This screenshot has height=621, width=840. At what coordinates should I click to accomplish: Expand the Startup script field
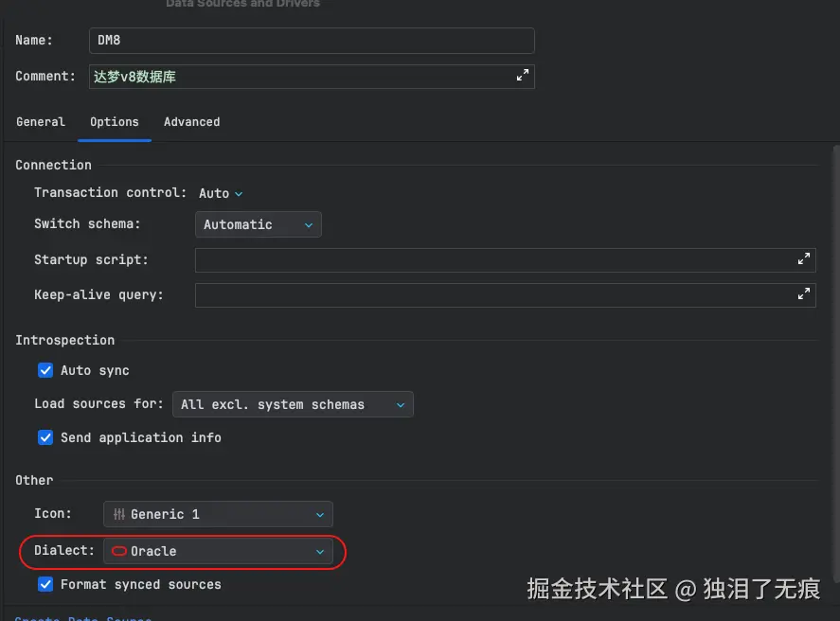(x=804, y=259)
